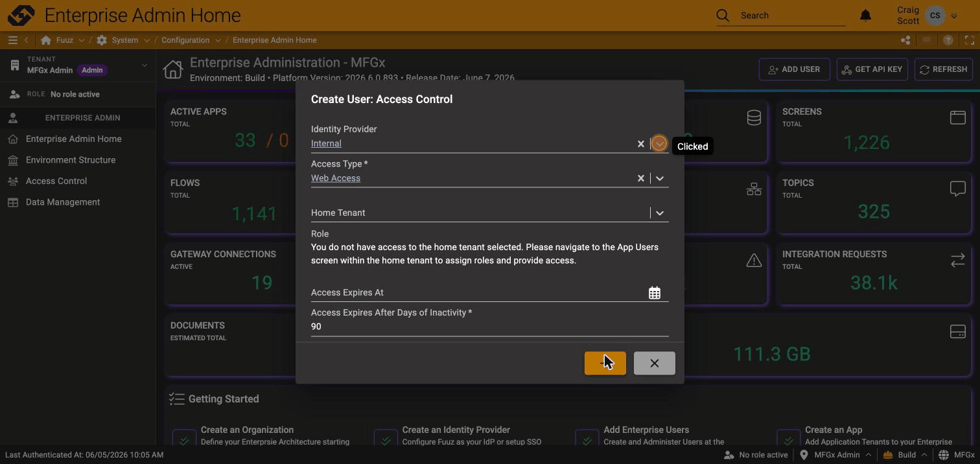Viewport: 980px width, 464px height.
Task: Expand the Identity Provider dropdown
Action: click(x=659, y=144)
